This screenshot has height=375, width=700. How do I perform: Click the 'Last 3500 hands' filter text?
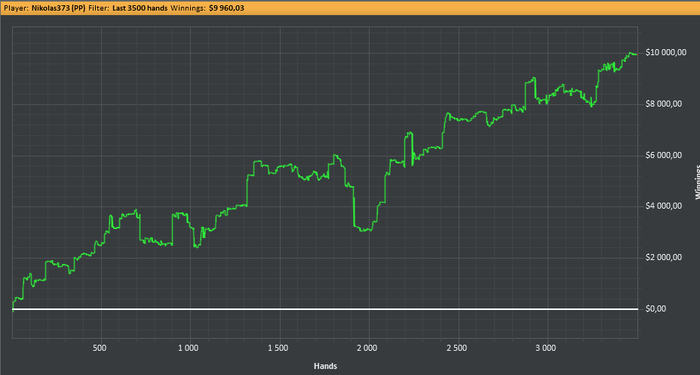click(139, 8)
